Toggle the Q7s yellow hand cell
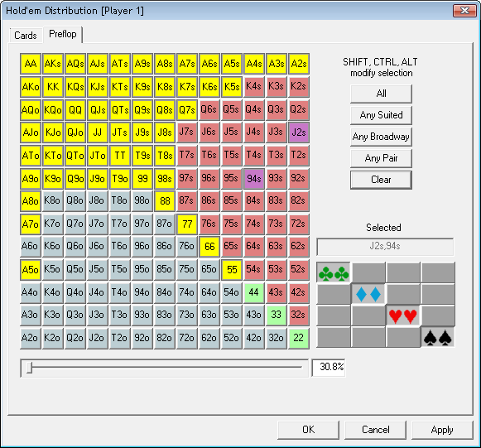The height and width of the screenshot is (448, 481). (187, 110)
